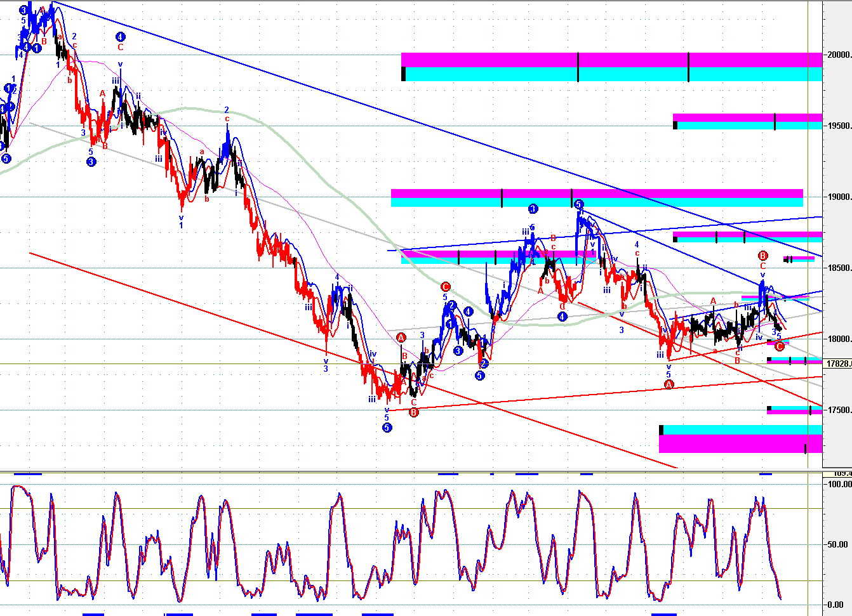Select circled red B label above the latest peak
The width and height of the screenshot is (852, 616).
click(763, 256)
